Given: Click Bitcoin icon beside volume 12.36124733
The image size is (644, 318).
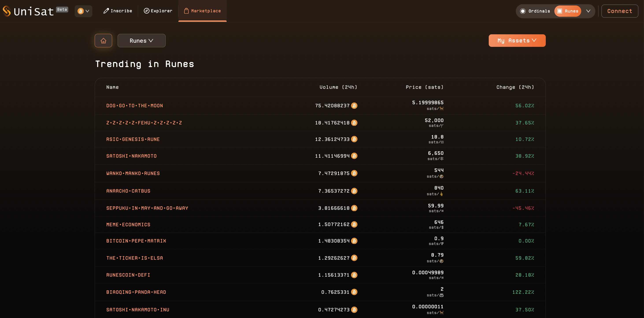Looking at the screenshot, I should click(x=354, y=139).
